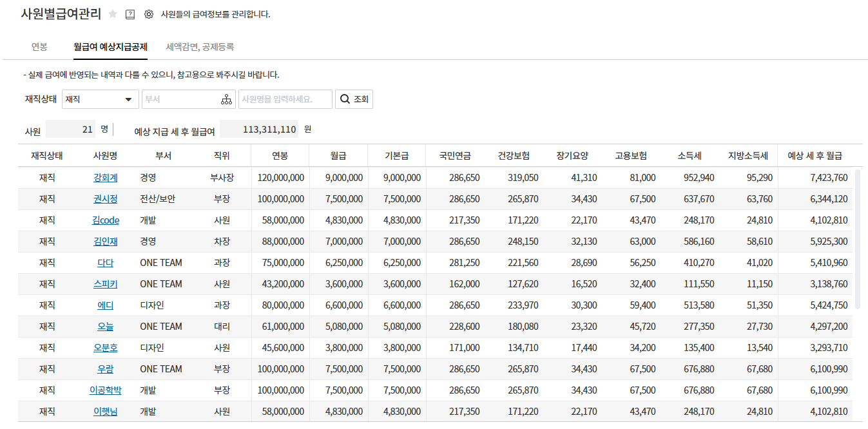Click the favorite star icon beside the title
This screenshot has height=429, width=868.
(113, 14)
